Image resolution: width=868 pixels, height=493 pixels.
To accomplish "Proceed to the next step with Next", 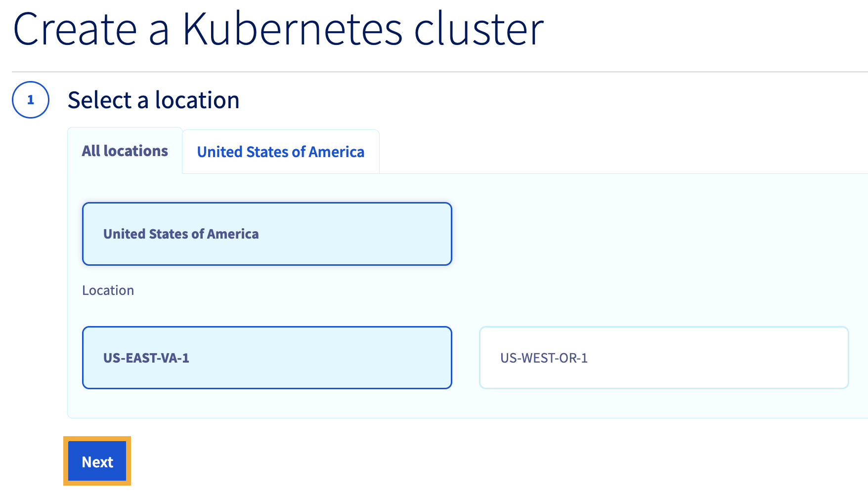I will tap(97, 461).
